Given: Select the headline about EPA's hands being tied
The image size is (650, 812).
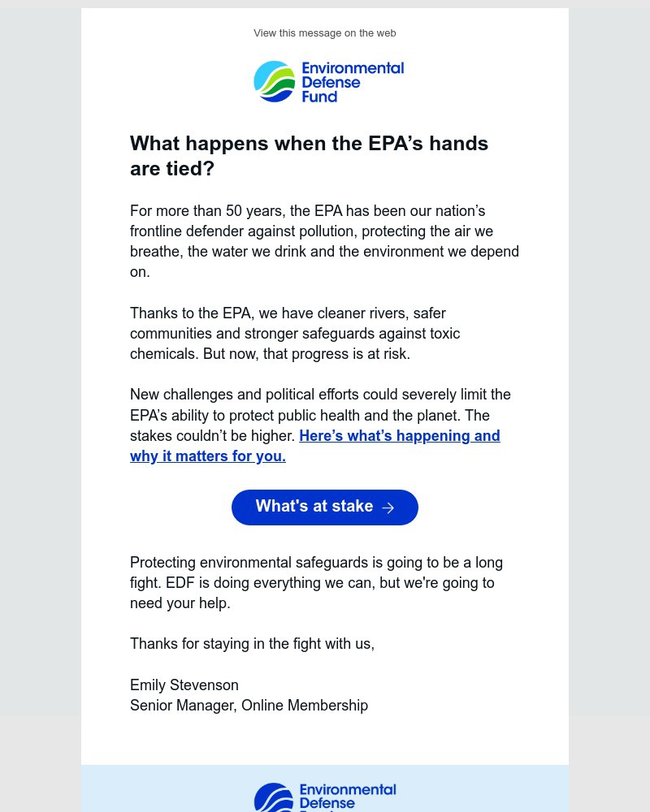Looking at the screenshot, I should pyautogui.click(x=309, y=156).
